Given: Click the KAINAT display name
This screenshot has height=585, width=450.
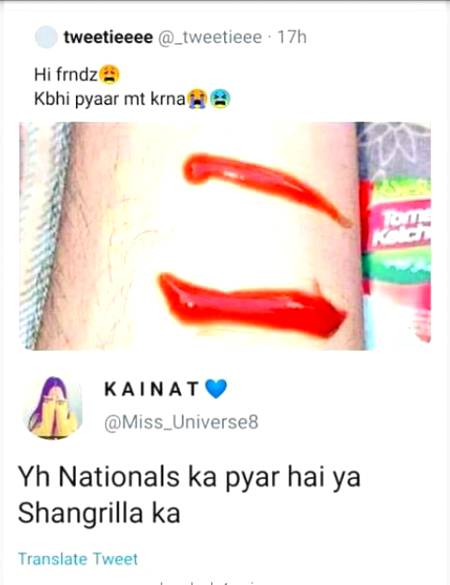Looking at the screenshot, I should tap(151, 389).
